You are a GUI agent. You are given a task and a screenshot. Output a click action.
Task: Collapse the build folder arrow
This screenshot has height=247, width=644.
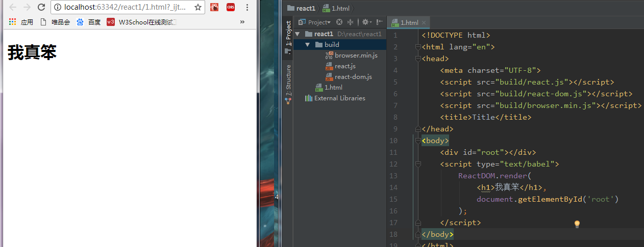(x=307, y=45)
